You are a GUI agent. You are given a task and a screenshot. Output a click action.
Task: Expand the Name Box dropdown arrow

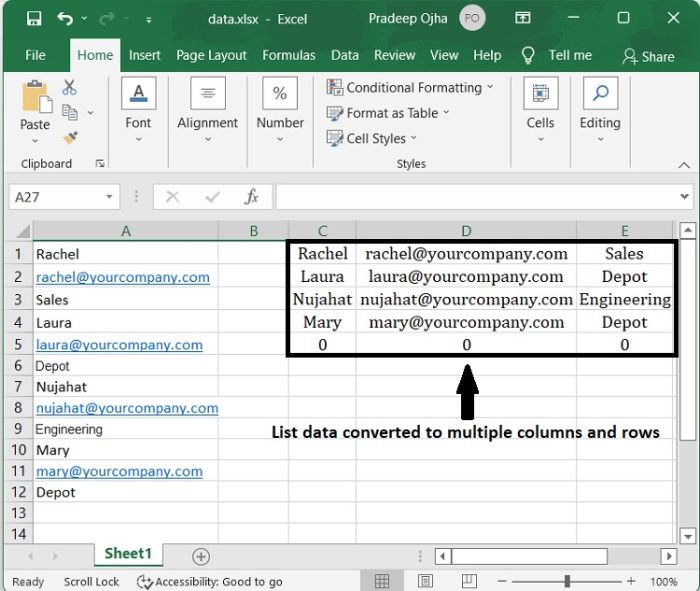107,198
